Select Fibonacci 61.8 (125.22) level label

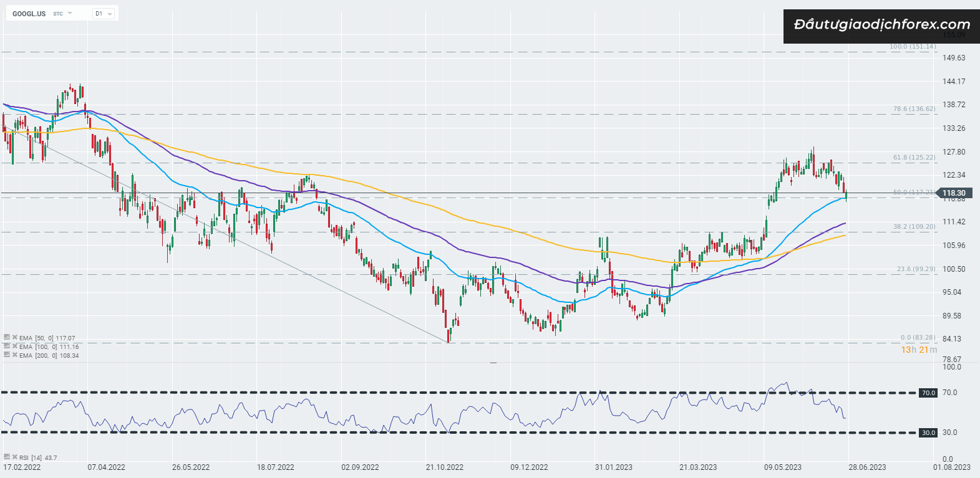[915, 158]
